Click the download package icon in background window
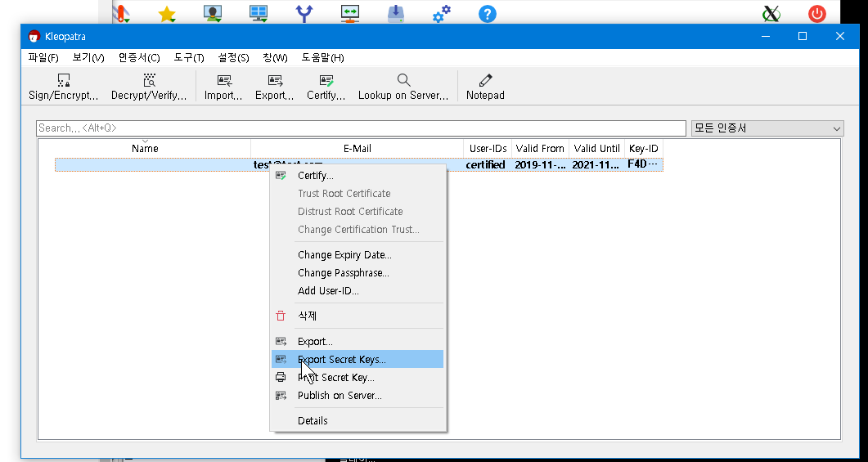 click(x=396, y=13)
